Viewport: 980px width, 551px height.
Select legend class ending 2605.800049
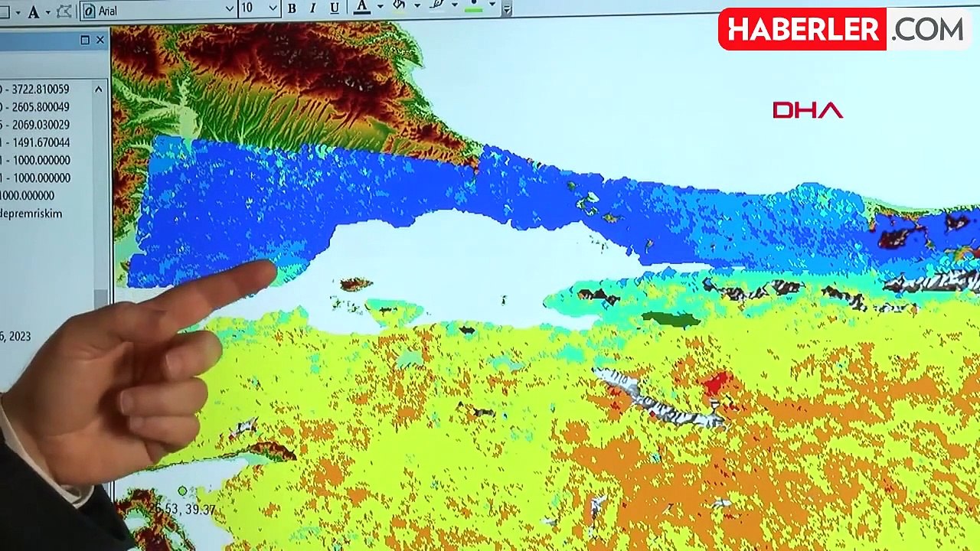tap(36, 107)
